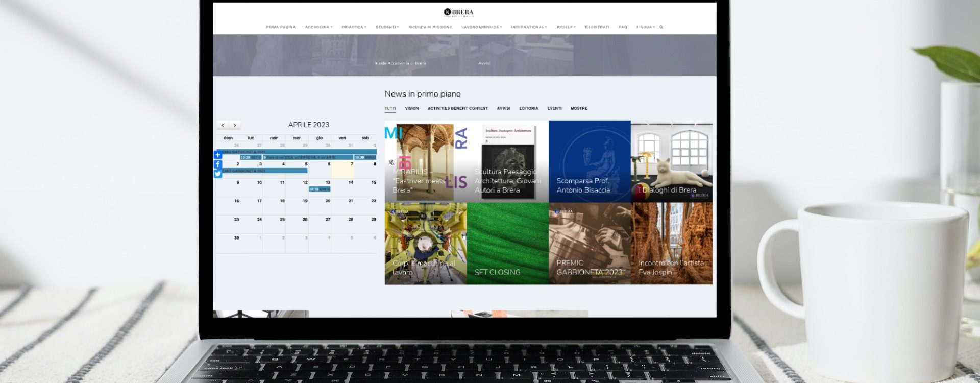
Task: Open the Lingua language dropdown
Action: pyautogui.click(x=645, y=27)
